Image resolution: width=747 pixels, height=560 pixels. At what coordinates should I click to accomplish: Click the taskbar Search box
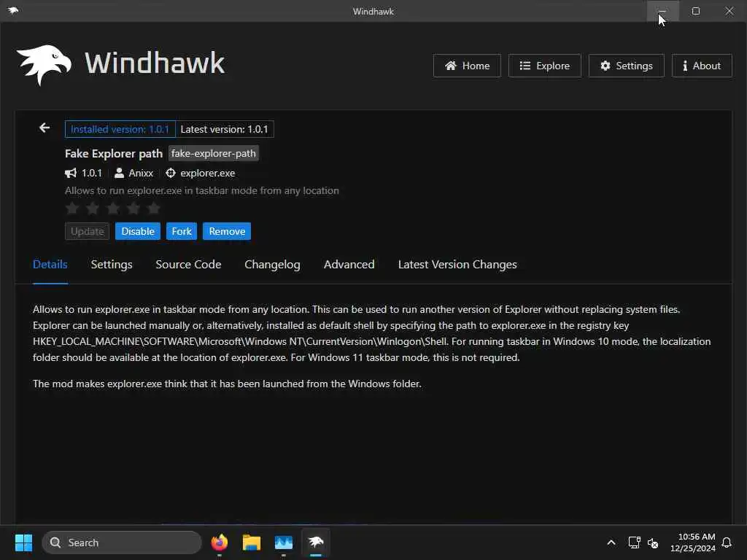pos(122,542)
